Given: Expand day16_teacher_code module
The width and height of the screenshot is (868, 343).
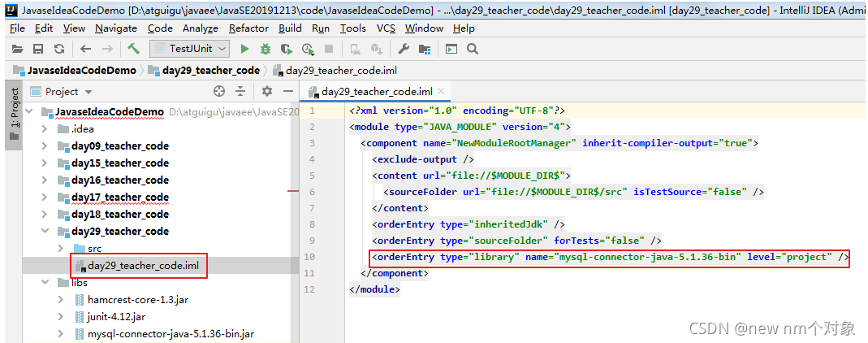Looking at the screenshot, I should (45, 180).
